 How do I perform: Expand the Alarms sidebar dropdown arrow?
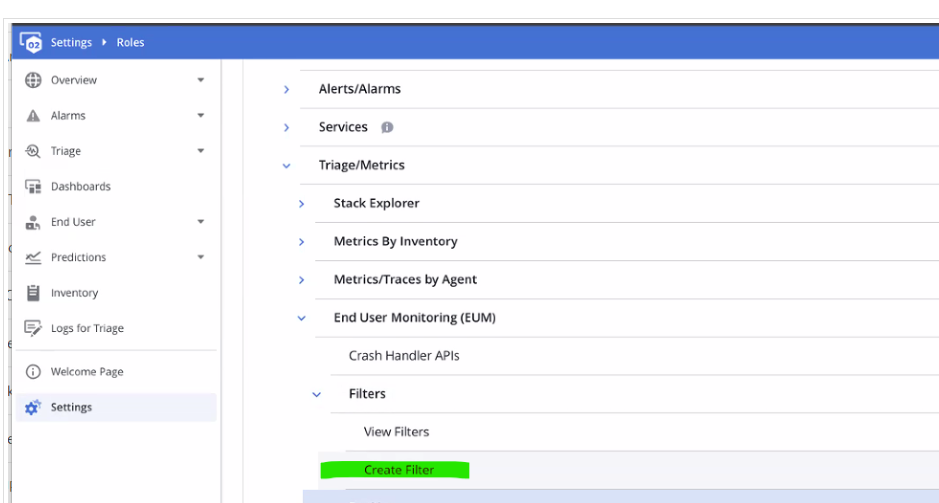[x=201, y=115]
